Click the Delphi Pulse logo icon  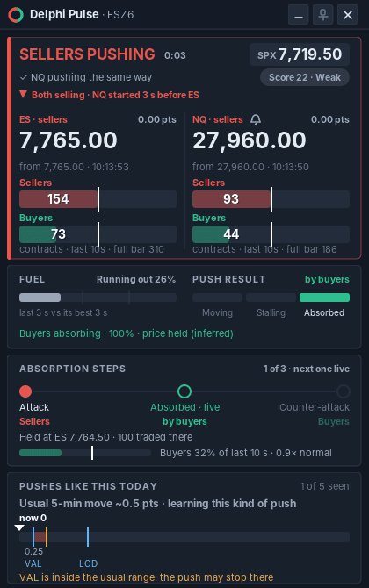[x=16, y=15]
